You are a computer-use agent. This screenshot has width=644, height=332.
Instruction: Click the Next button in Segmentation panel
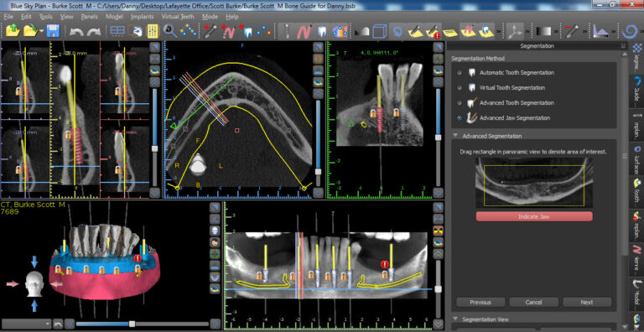pos(586,302)
